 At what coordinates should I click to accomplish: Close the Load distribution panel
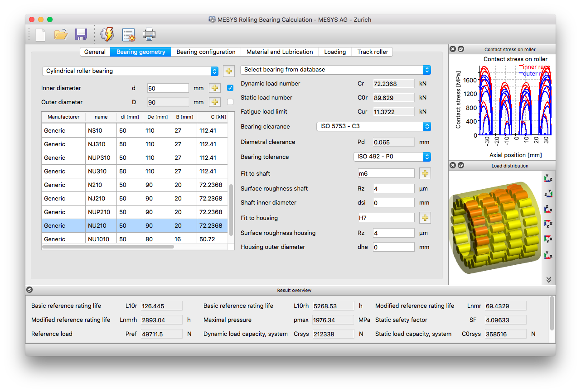point(452,165)
